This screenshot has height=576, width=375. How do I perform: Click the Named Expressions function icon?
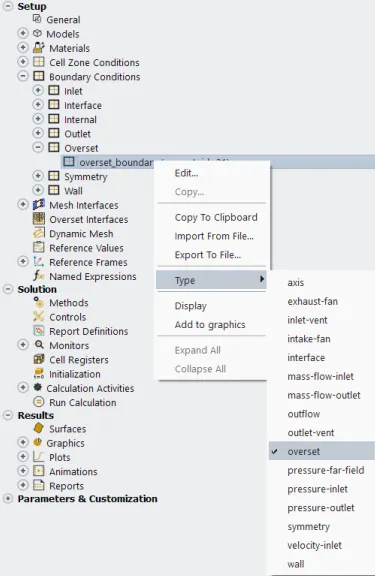[x=39, y=276]
